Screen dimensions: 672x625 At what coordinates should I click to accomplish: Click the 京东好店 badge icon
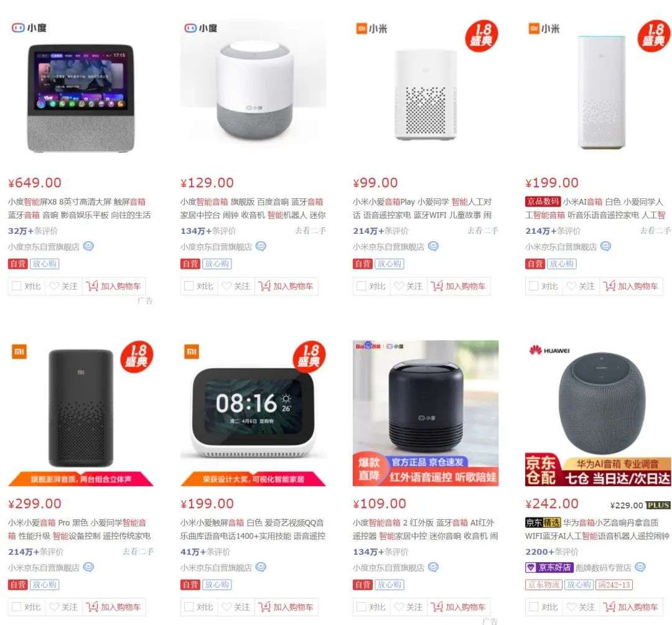coord(531,567)
